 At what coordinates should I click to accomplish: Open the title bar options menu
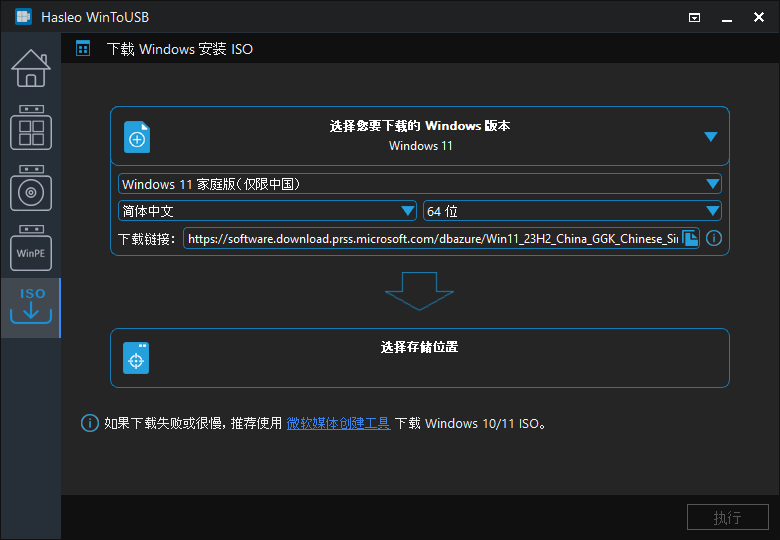click(694, 18)
